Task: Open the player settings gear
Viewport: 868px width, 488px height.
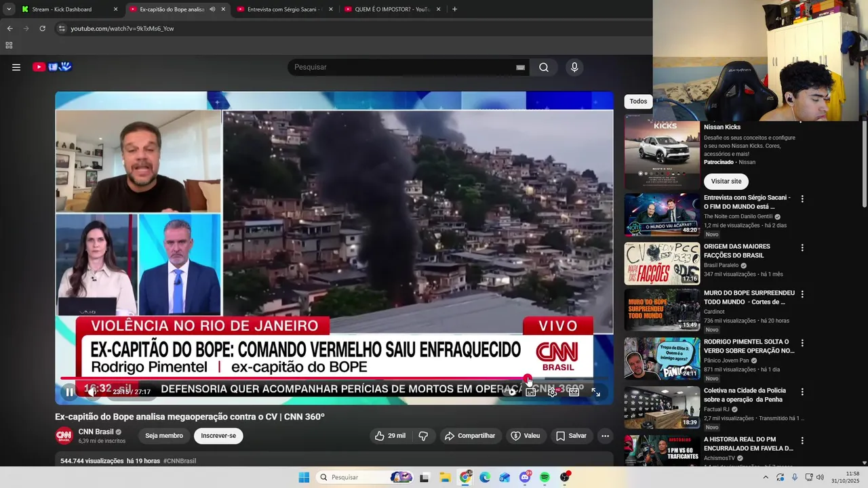Action: point(553,392)
